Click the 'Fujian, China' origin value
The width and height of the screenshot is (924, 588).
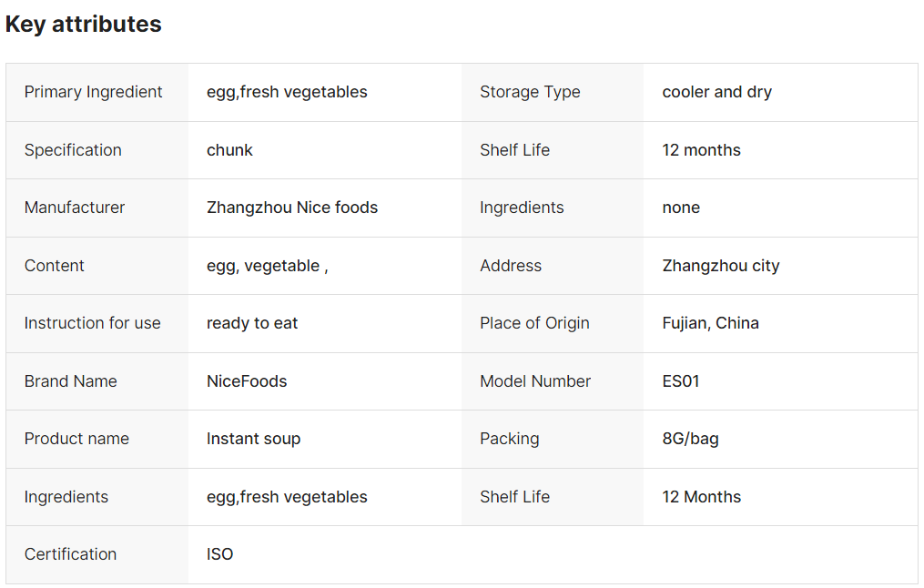[710, 323]
